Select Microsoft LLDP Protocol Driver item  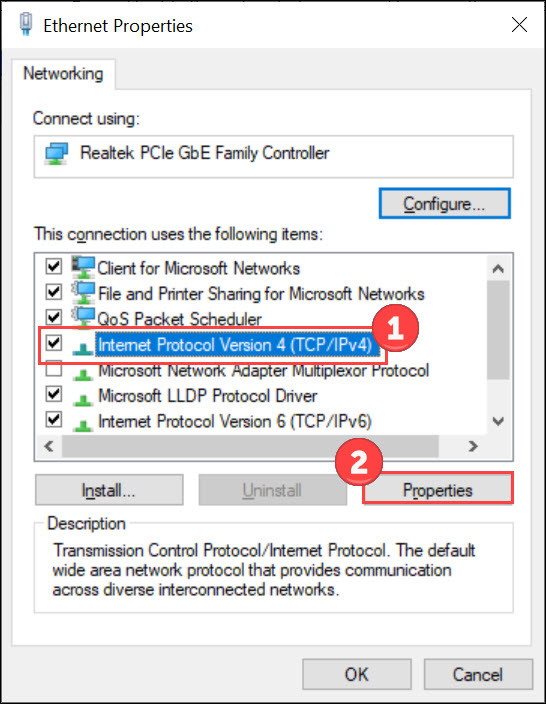(208, 396)
